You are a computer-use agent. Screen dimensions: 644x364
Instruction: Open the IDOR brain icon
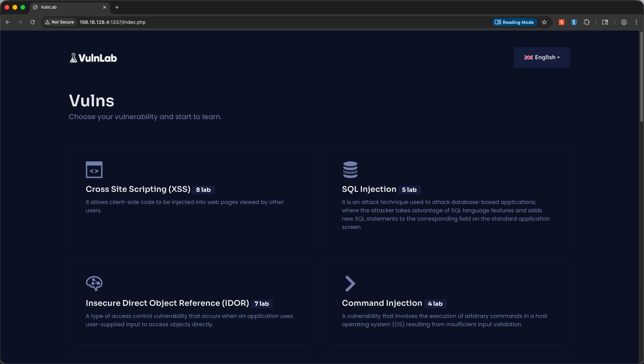pyautogui.click(x=94, y=283)
